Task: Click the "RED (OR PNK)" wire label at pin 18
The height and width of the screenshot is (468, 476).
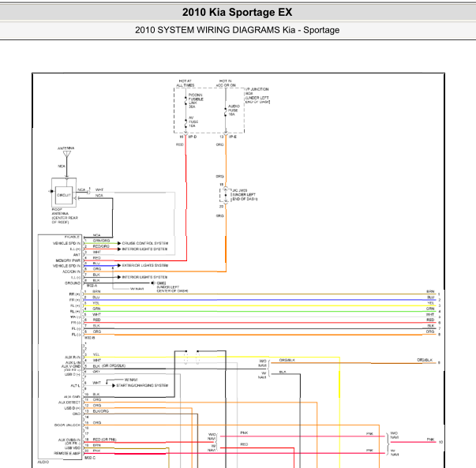Action: pos(105,440)
